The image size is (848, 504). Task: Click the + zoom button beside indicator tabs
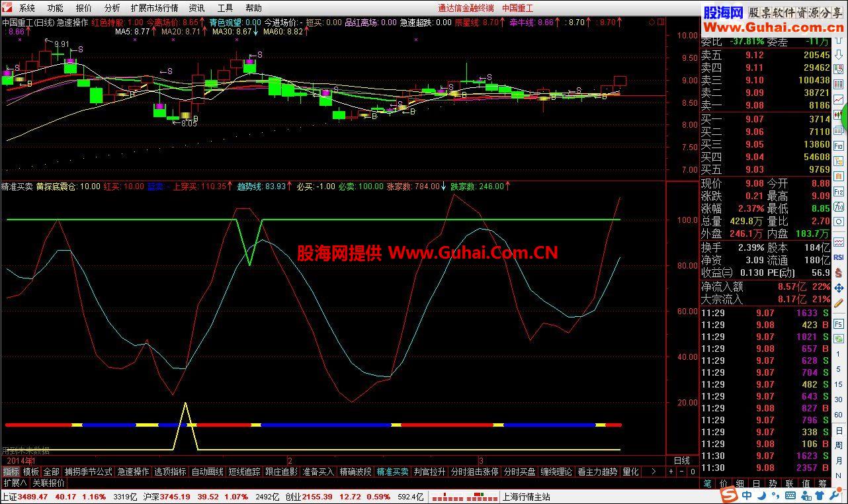click(671, 472)
